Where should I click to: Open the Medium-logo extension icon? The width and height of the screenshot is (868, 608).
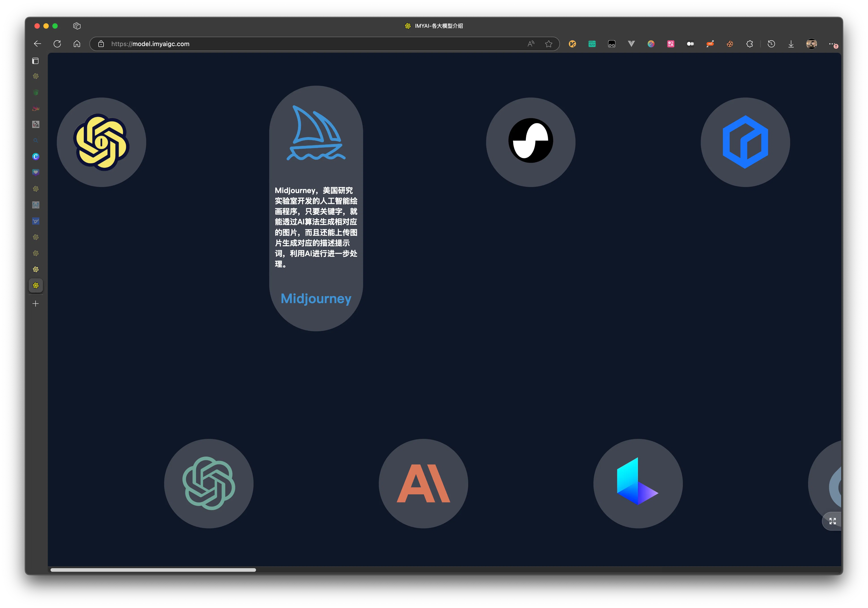[x=690, y=44]
